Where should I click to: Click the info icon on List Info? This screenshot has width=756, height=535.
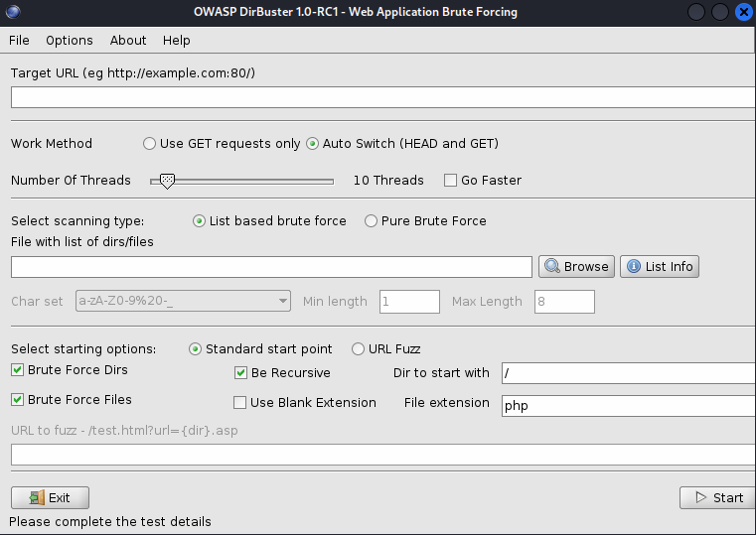pyautogui.click(x=633, y=266)
